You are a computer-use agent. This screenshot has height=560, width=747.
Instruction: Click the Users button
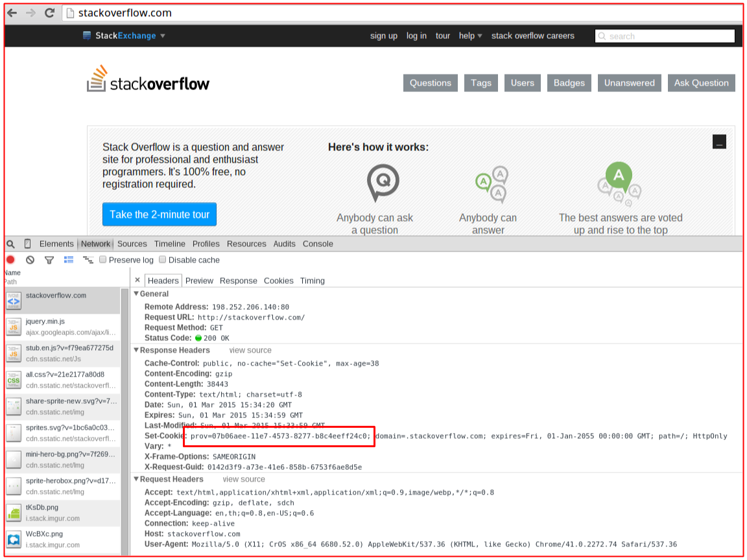(x=523, y=83)
